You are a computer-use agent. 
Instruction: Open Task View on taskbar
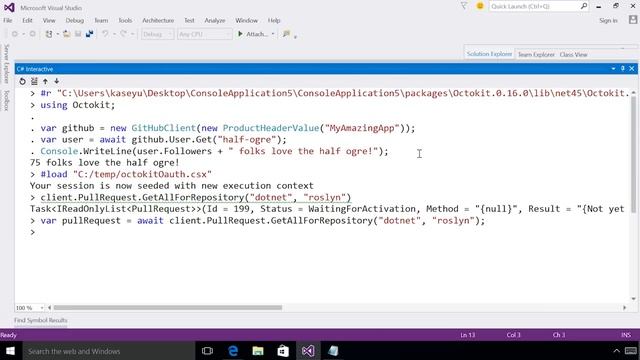207,351
